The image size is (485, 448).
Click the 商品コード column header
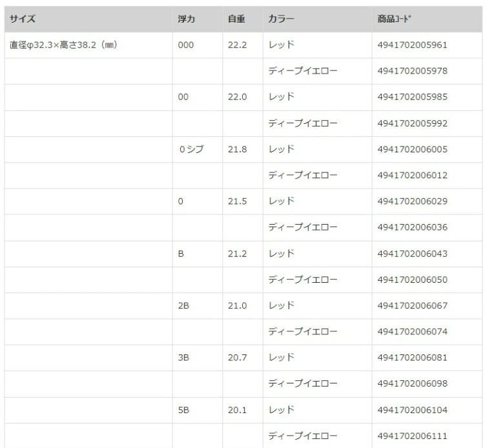coord(395,19)
